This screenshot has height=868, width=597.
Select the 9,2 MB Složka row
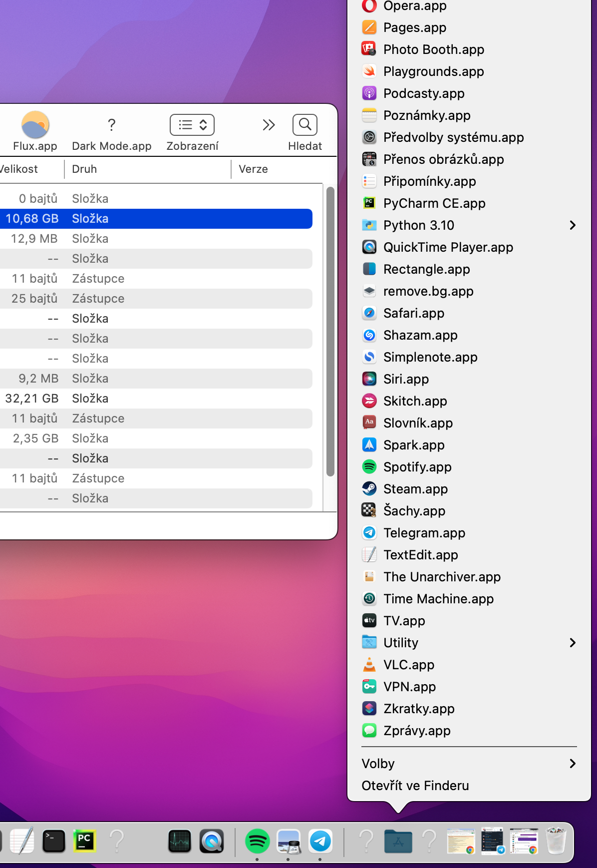tap(156, 379)
